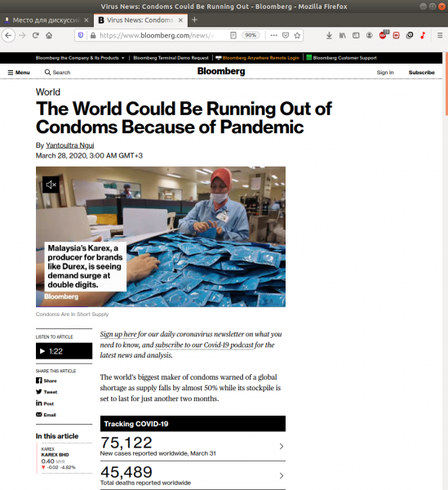Share article on Facebook
The width and height of the screenshot is (448, 490).
point(47,381)
